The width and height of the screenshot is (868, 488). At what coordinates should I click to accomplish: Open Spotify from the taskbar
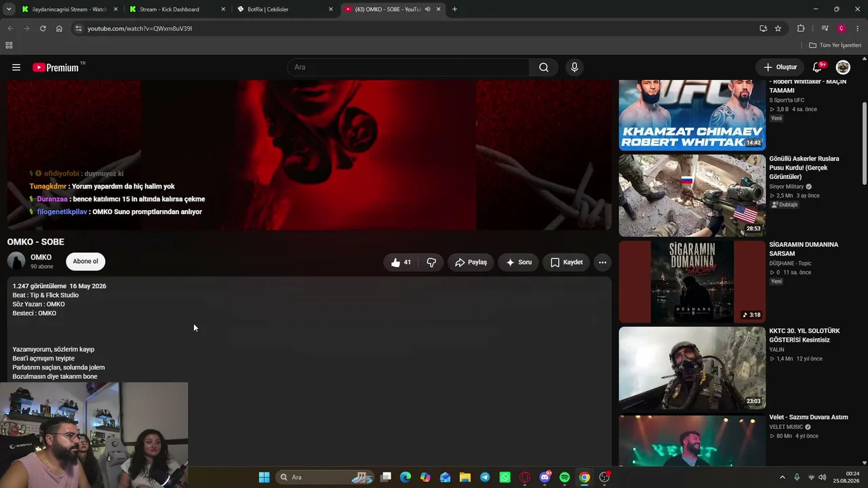[x=565, y=477]
